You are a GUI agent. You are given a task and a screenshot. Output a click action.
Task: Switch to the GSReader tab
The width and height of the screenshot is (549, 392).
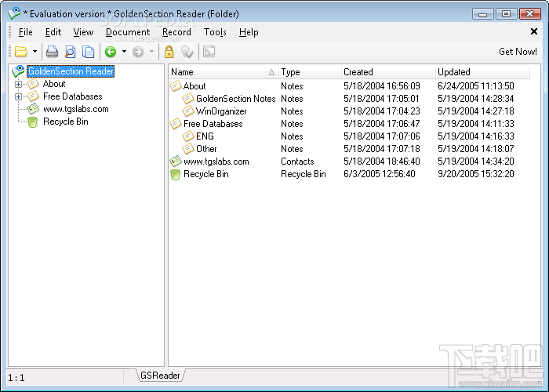[160, 376]
